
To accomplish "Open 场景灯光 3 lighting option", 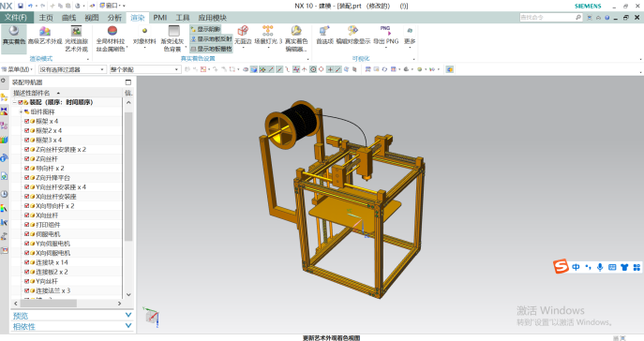I will point(268,36).
